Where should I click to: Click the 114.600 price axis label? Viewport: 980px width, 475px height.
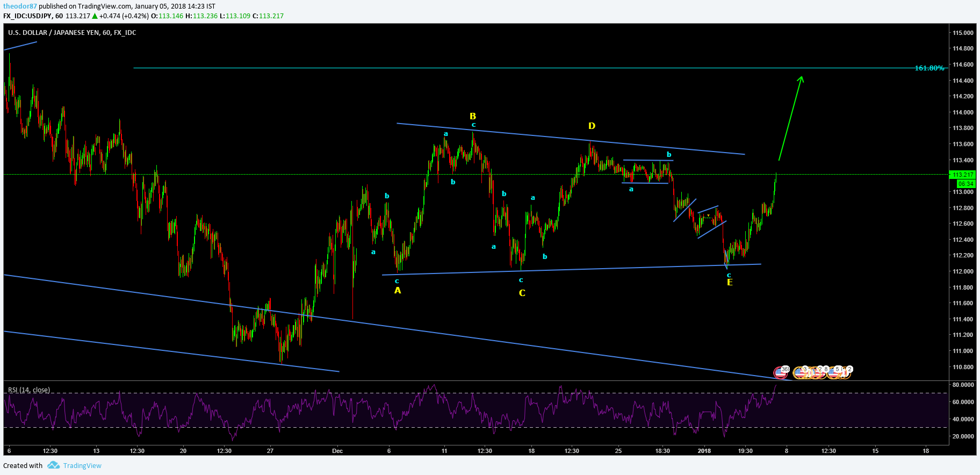click(x=963, y=64)
